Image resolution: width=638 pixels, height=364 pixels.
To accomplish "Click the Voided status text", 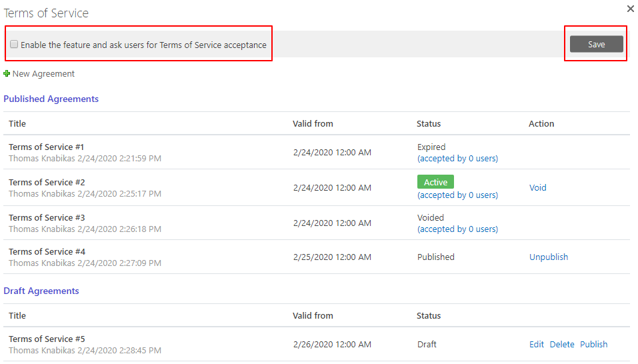I will (x=431, y=218).
